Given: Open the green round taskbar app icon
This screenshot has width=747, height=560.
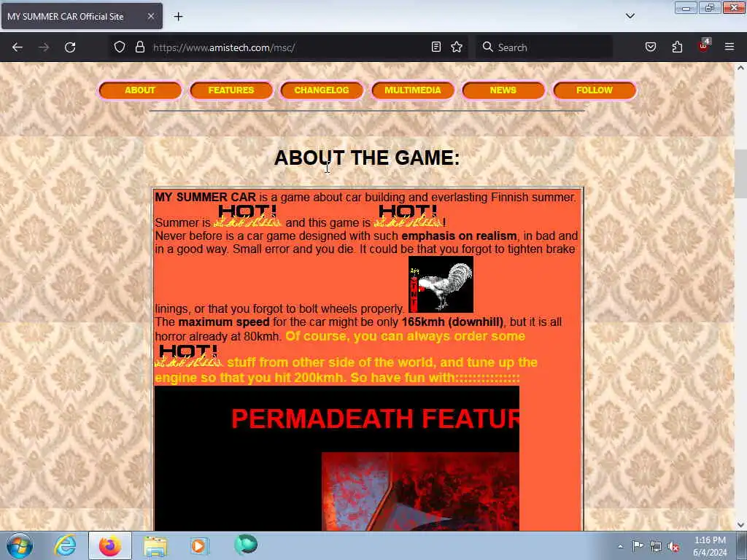Looking at the screenshot, I should [x=246, y=544].
